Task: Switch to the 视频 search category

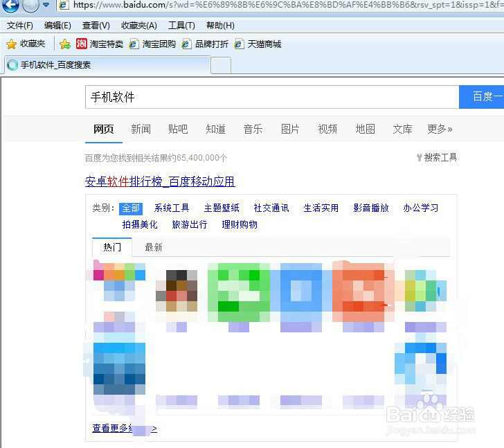Action: click(327, 129)
